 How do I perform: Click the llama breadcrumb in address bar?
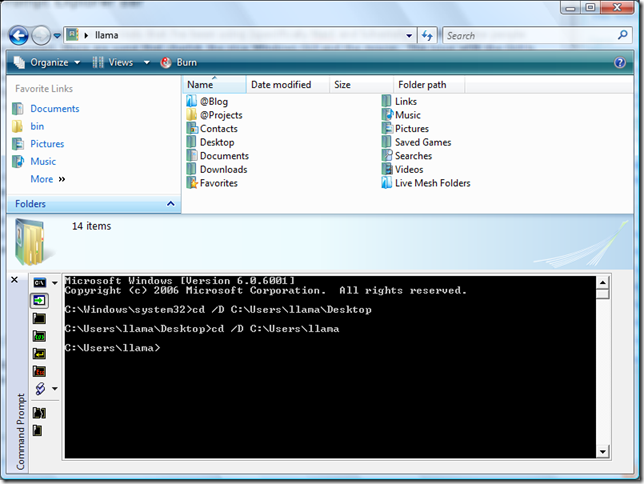[x=106, y=35]
